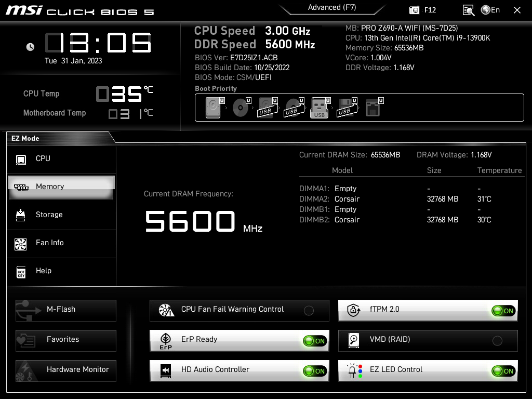Screen dimensions: 532x399
Task: Turn off HD Audio Controller switch
Action: click(315, 371)
